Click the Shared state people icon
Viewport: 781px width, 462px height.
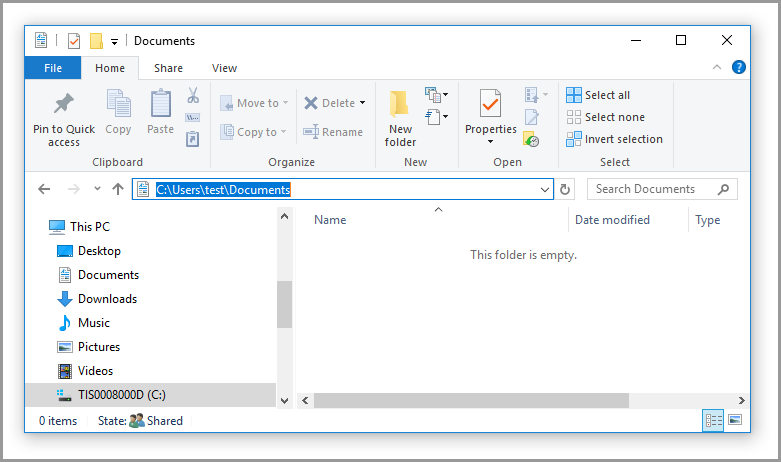click(136, 421)
